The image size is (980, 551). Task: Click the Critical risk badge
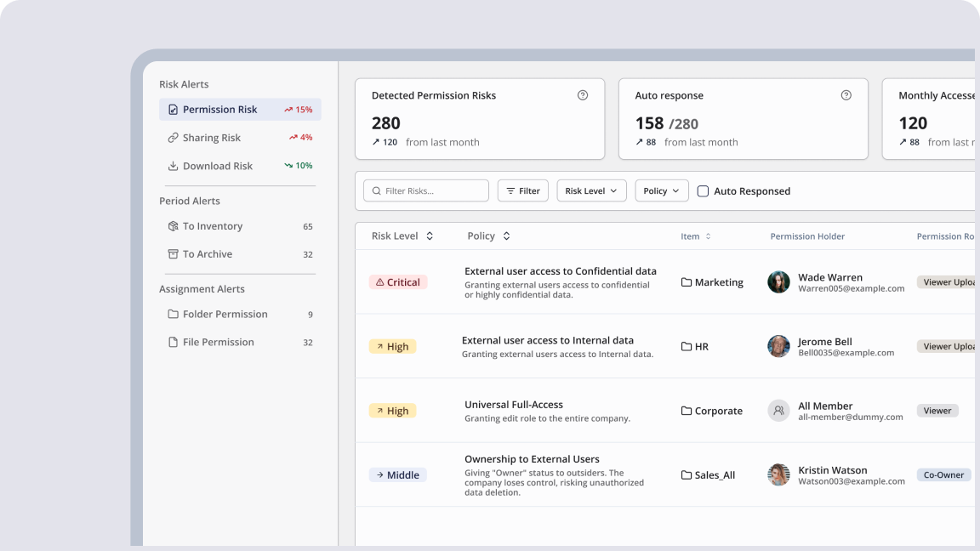point(397,282)
